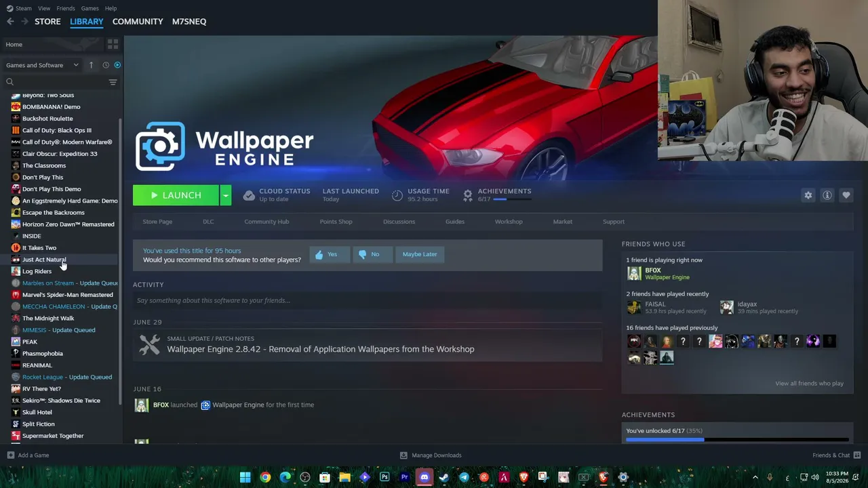Open Discord from the taskbar
Image resolution: width=868 pixels, height=488 pixels.
425,477
